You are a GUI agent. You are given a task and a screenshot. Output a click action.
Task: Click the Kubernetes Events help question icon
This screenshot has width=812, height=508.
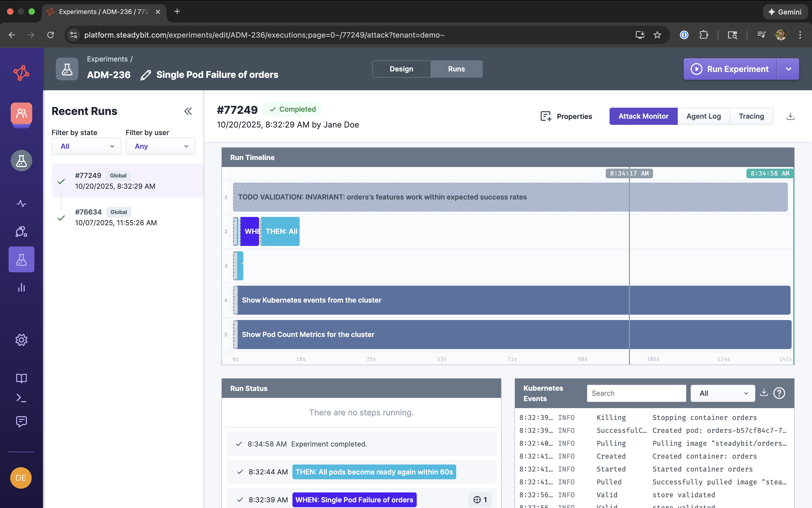tap(779, 393)
